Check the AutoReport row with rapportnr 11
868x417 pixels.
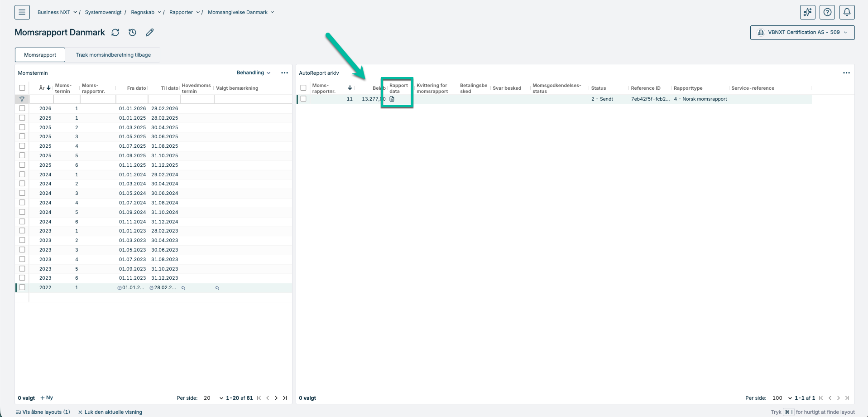pyautogui.click(x=303, y=99)
